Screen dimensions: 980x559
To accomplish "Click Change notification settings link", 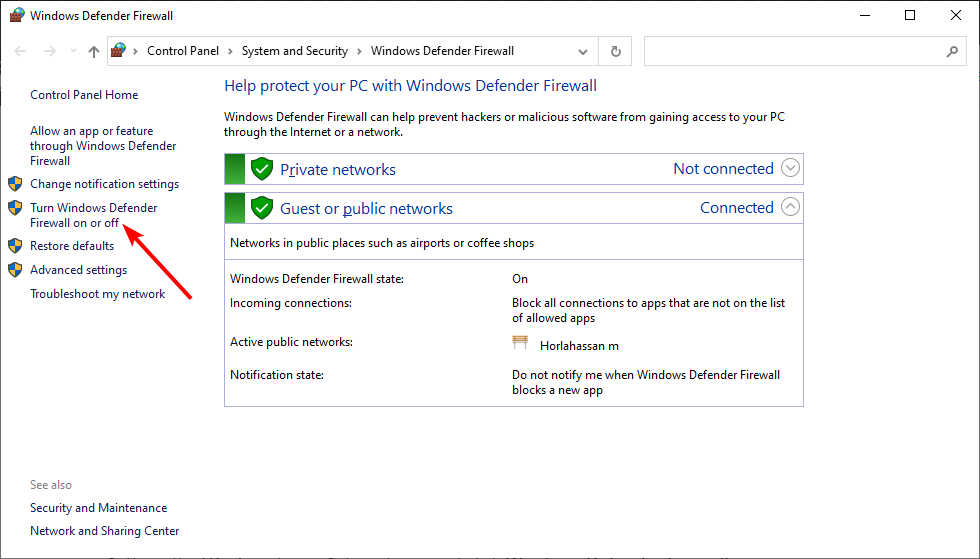I will [x=104, y=184].
